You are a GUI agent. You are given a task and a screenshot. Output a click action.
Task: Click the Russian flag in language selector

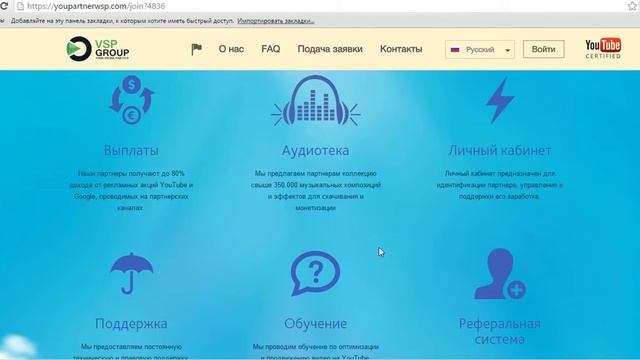click(455, 49)
